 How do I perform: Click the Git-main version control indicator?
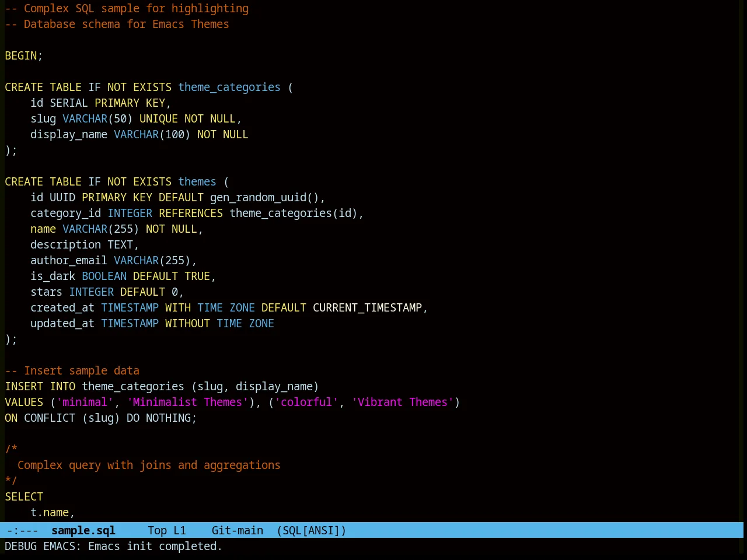click(x=238, y=530)
